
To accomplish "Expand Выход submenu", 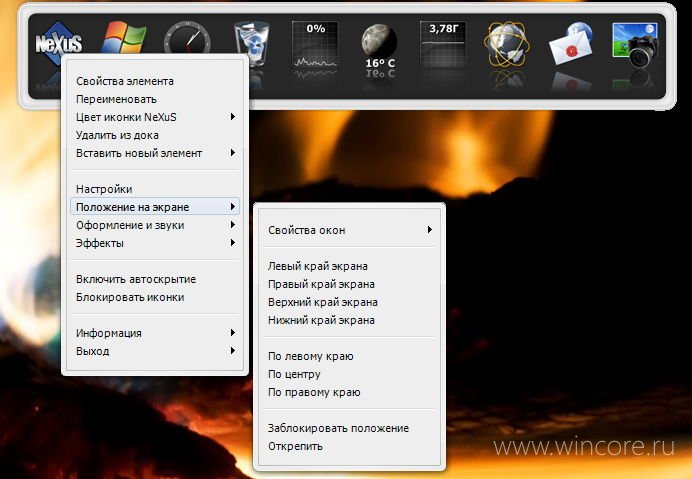I will tap(155, 351).
